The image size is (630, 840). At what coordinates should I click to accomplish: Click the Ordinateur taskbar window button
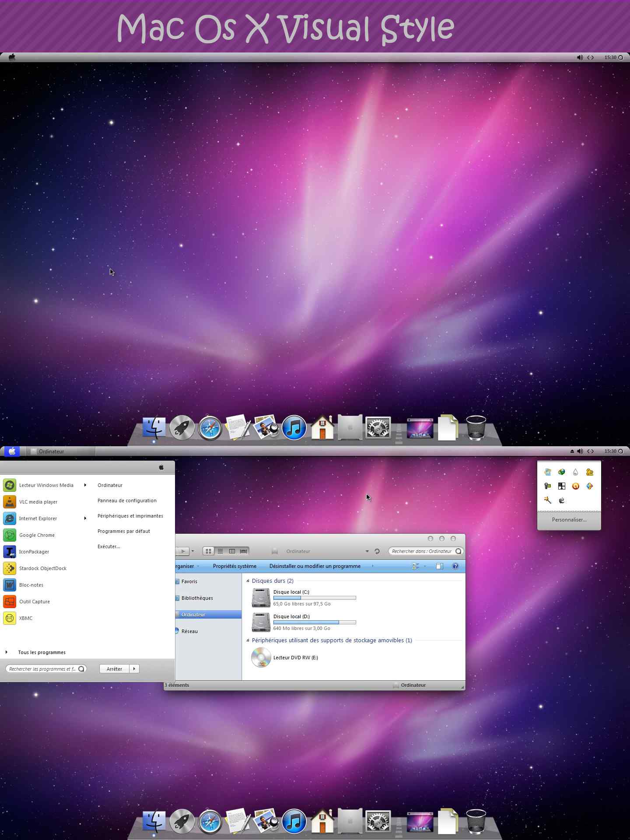60,451
